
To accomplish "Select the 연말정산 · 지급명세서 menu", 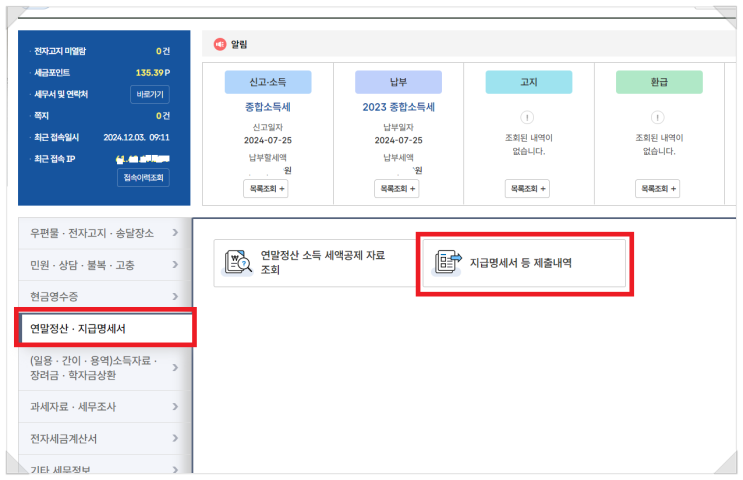I will 106,328.
